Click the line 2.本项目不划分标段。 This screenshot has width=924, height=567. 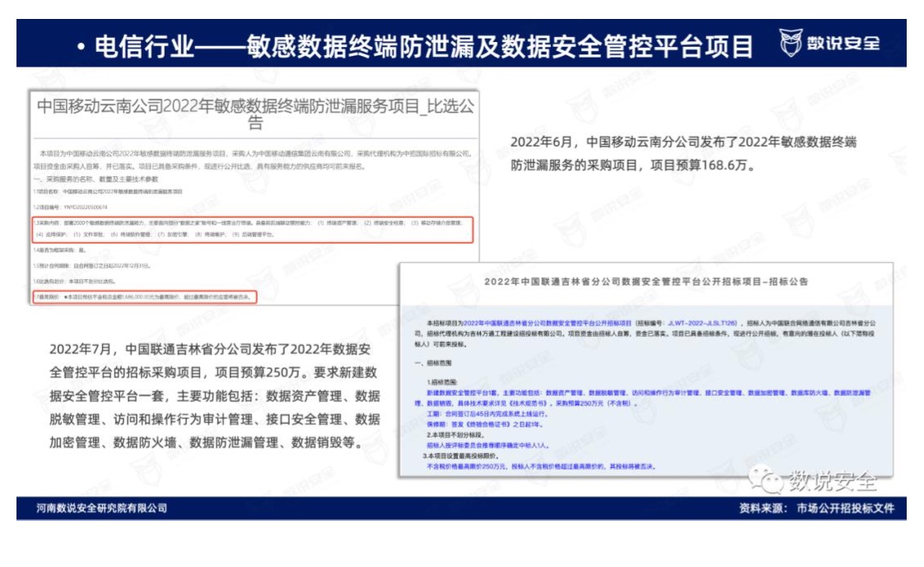click(x=455, y=435)
